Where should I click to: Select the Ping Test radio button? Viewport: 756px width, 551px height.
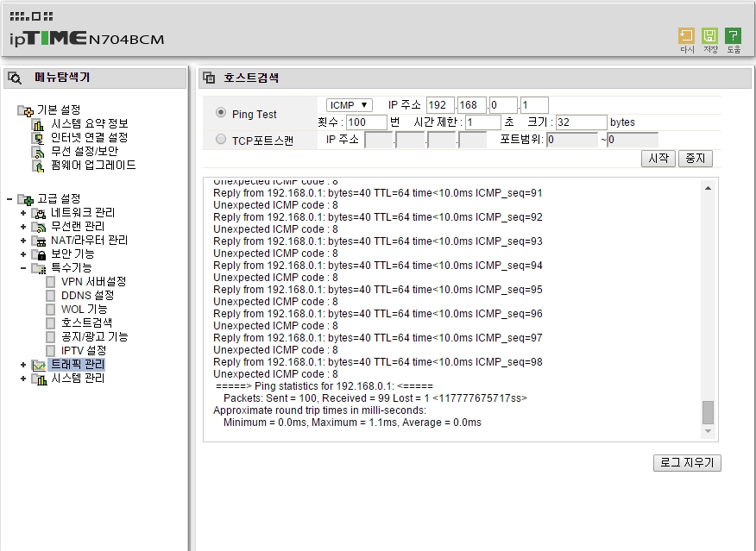[221, 112]
